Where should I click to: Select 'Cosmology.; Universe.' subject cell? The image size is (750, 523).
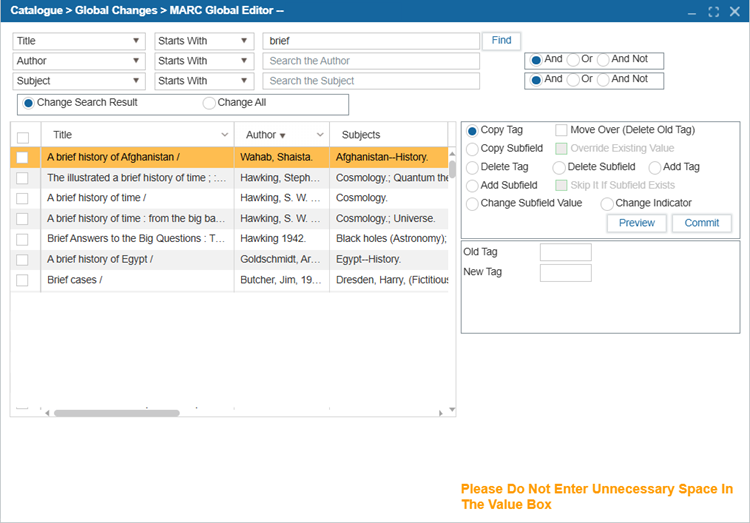(389, 219)
